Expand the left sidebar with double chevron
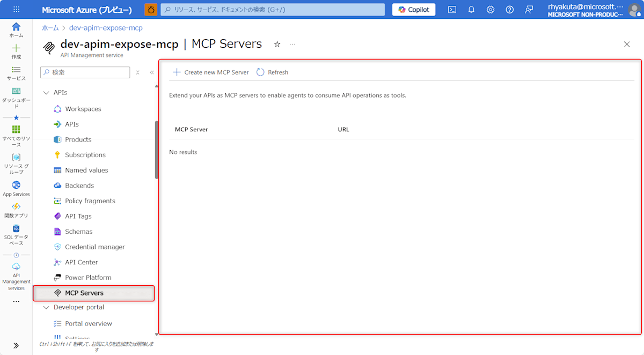Viewport: 644px width, 355px height. point(16,345)
